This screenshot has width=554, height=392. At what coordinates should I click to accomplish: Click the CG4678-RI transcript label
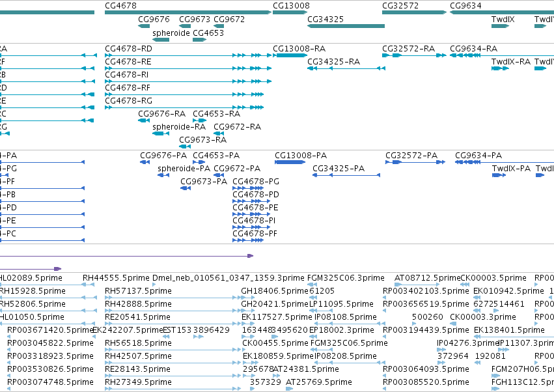(126, 75)
